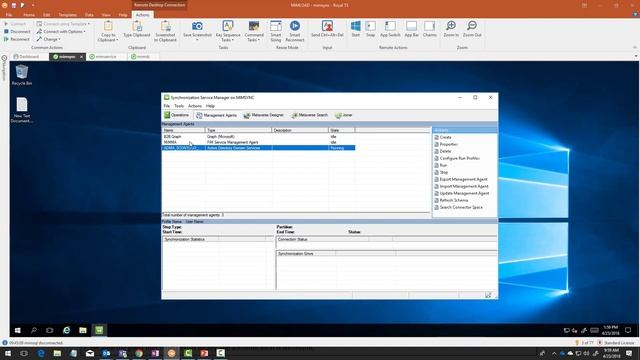Toggle Smart Sizing resize mode

(x=276, y=31)
